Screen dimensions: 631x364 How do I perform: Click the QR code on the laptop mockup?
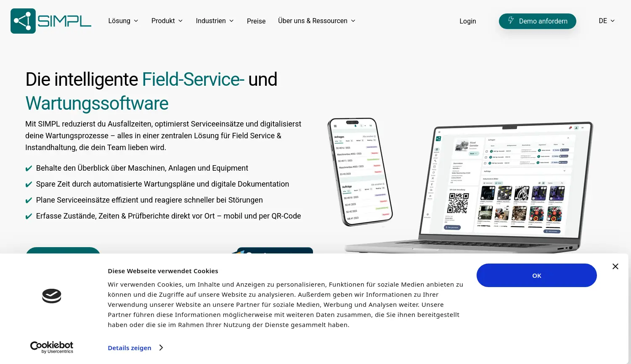tap(458, 203)
